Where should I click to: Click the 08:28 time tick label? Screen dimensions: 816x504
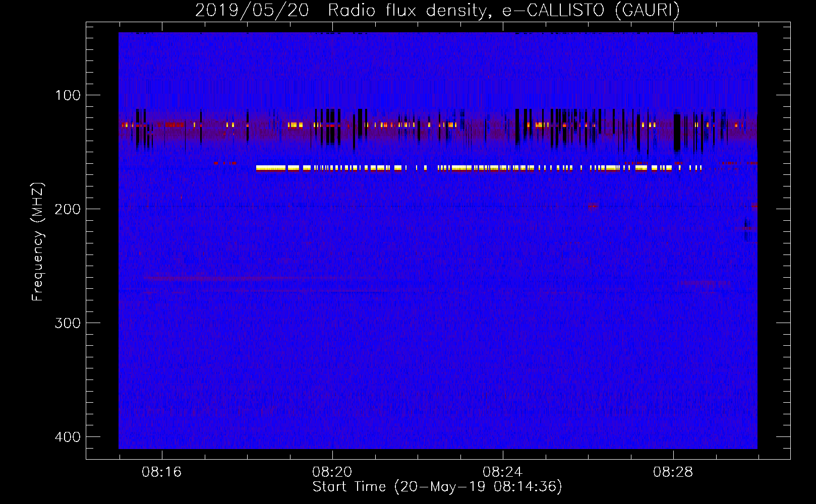tap(673, 472)
